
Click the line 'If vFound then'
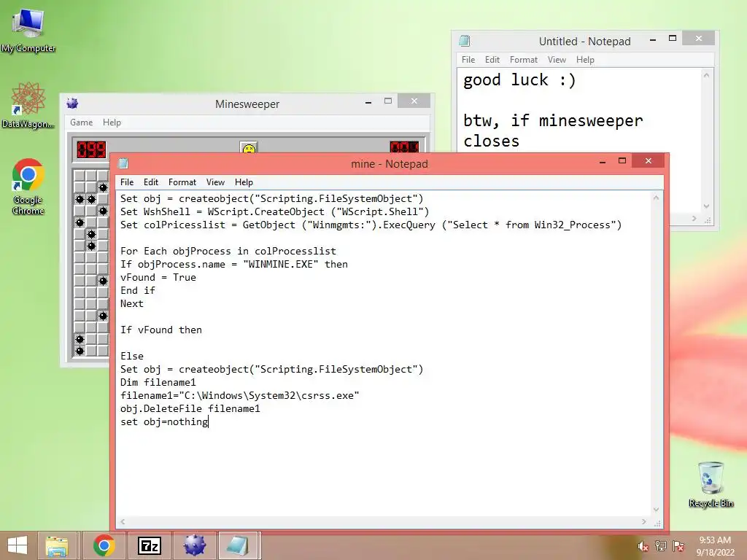[161, 330]
